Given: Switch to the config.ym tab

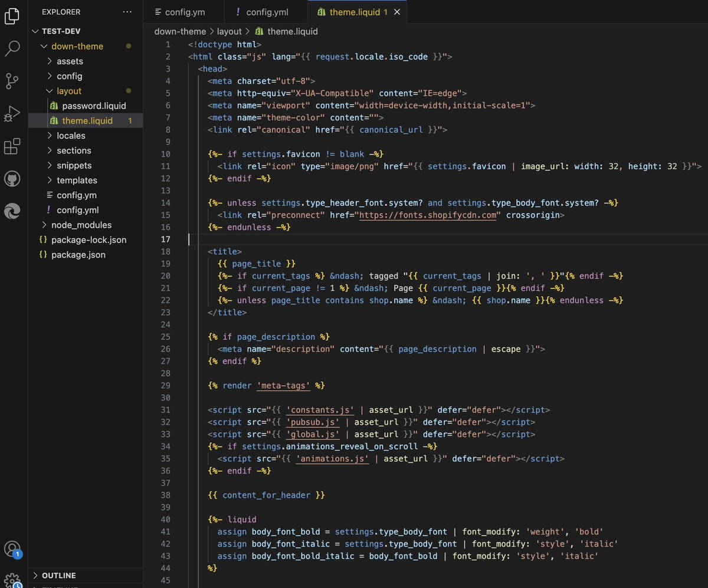Looking at the screenshot, I should [x=184, y=12].
